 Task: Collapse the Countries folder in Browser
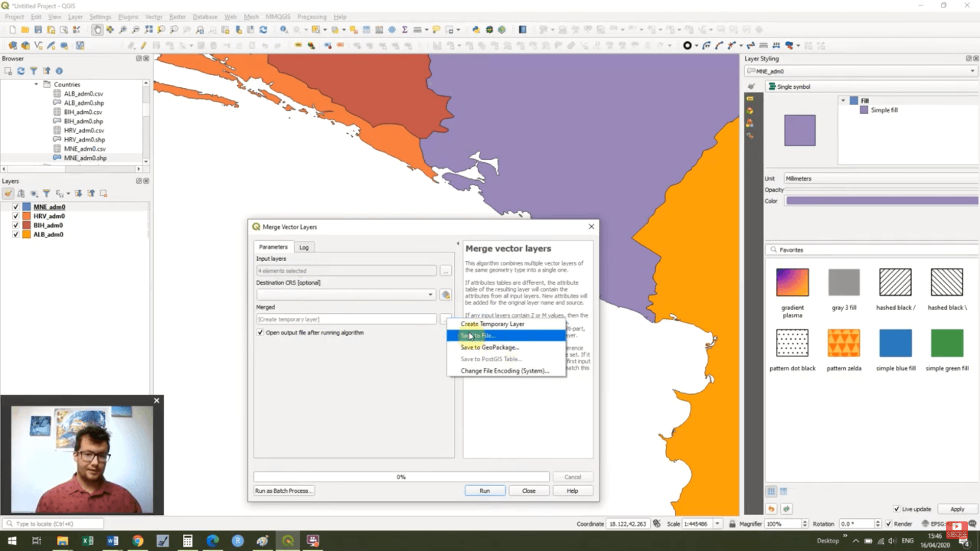pyautogui.click(x=36, y=84)
